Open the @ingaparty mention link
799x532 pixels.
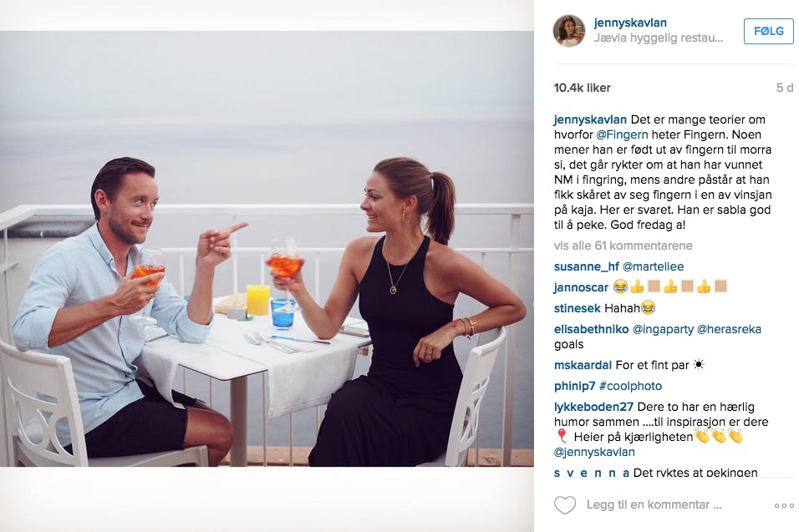coord(663,329)
